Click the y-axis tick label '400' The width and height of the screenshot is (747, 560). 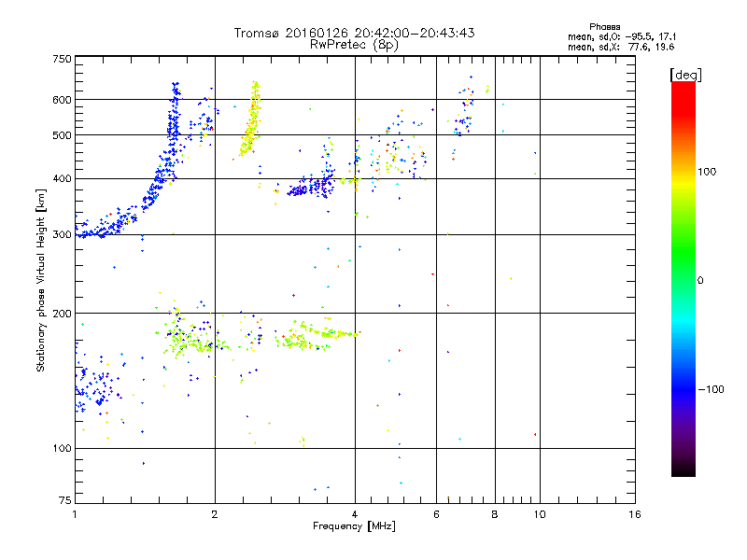pos(62,178)
